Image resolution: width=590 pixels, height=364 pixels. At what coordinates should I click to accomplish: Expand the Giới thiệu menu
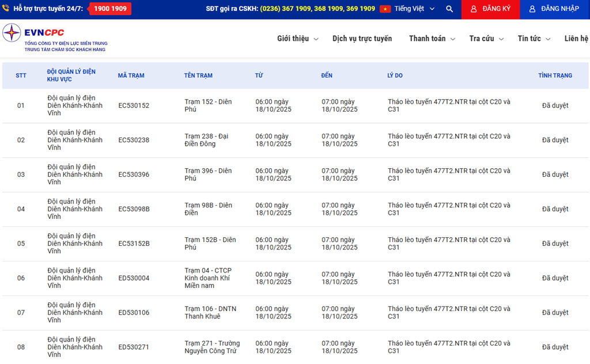297,39
